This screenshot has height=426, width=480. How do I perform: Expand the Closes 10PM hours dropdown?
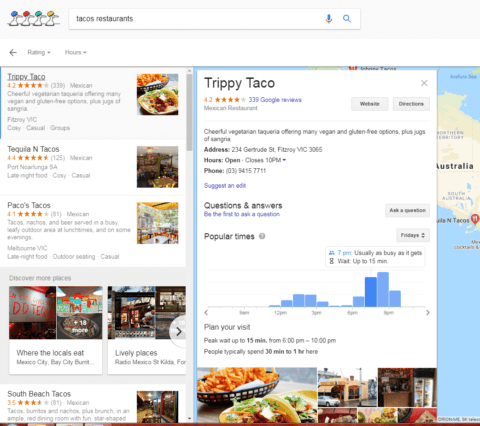[284, 160]
